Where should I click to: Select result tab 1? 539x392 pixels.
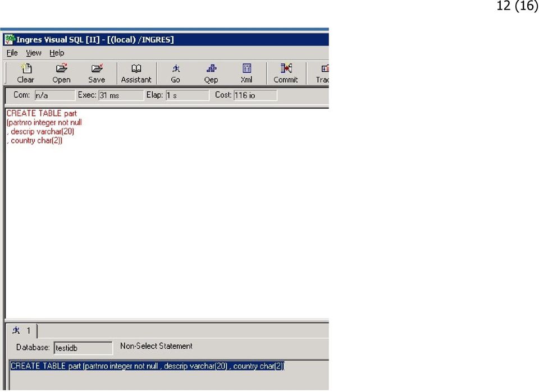(22, 331)
